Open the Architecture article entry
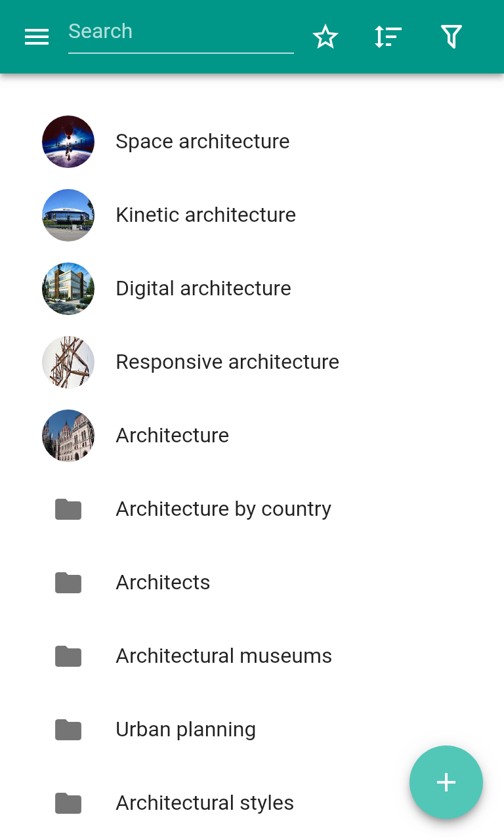 [x=252, y=436]
